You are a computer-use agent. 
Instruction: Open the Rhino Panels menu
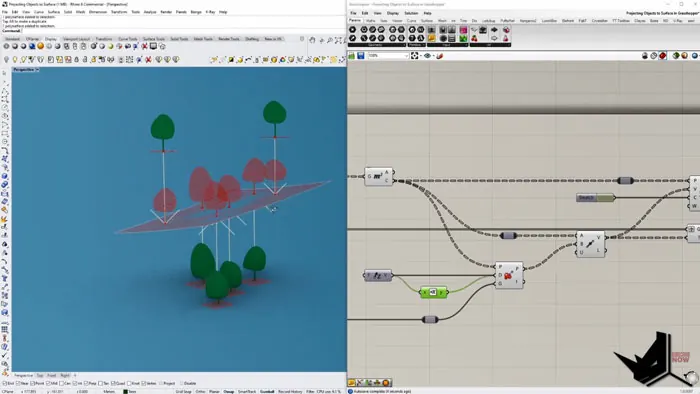point(181,12)
